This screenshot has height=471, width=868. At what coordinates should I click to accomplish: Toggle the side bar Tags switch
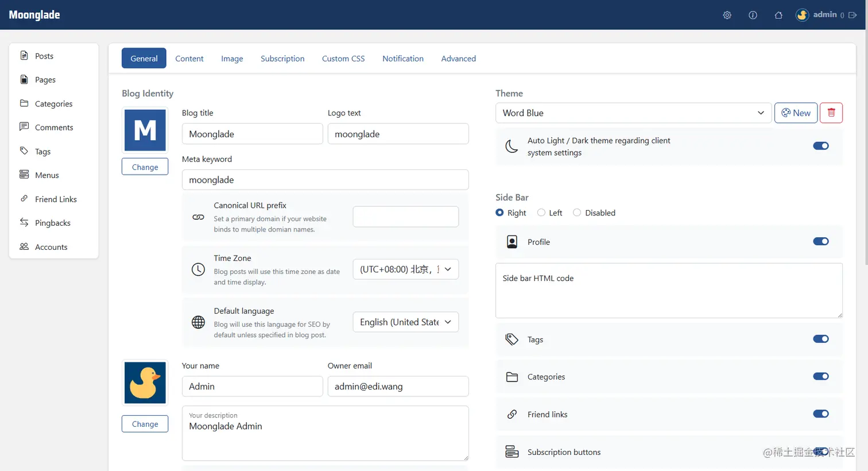[x=821, y=339]
